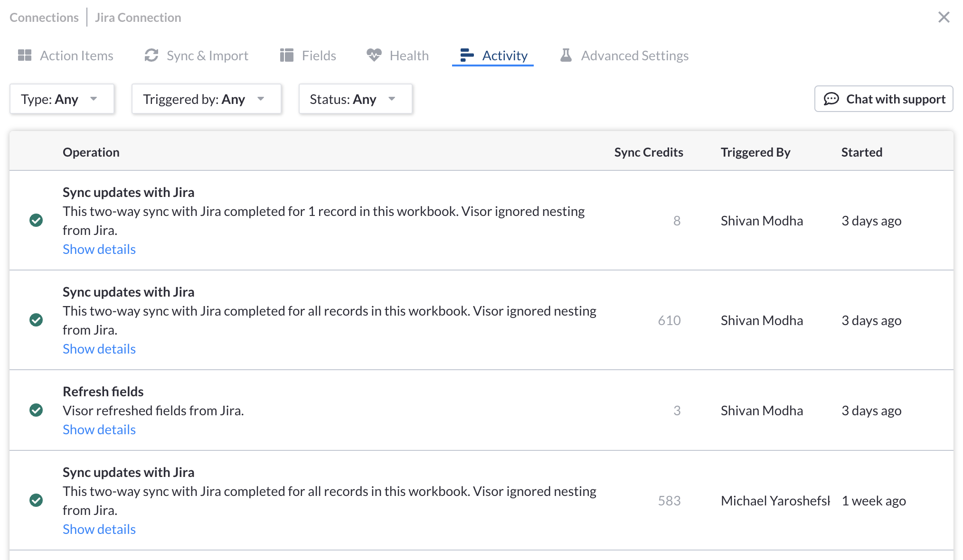The height and width of the screenshot is (560, 963).
Task: Click the sync credits value 3
Action: tap(677, 411)
